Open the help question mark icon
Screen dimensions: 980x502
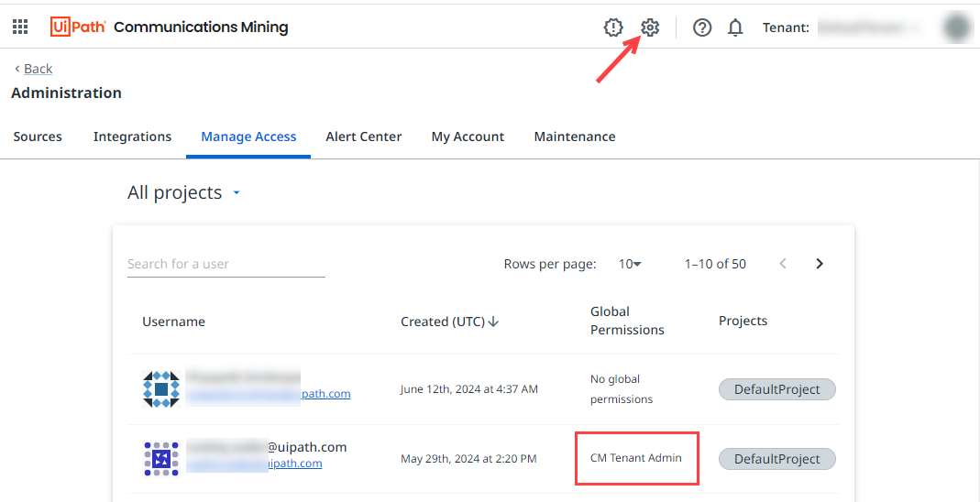(702, 27)
